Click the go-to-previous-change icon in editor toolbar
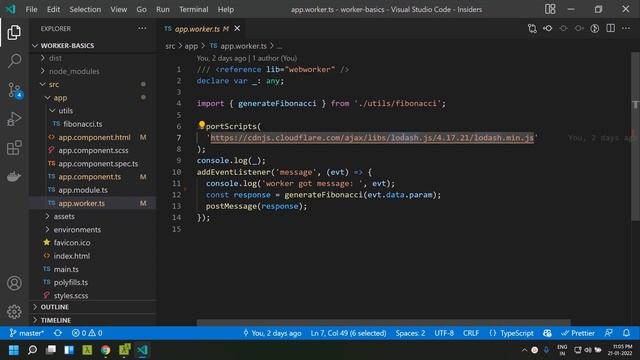Screen dimensions: 640x360 click(548, 29)
